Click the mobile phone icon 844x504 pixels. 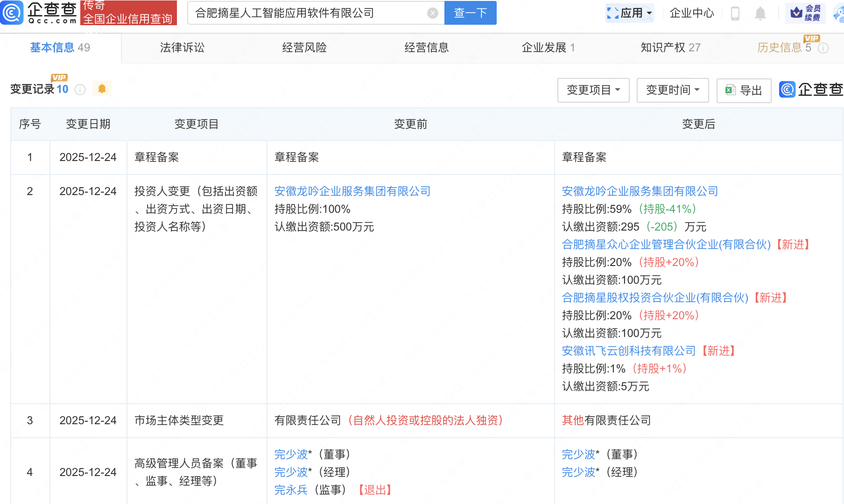tap(735, 14)
